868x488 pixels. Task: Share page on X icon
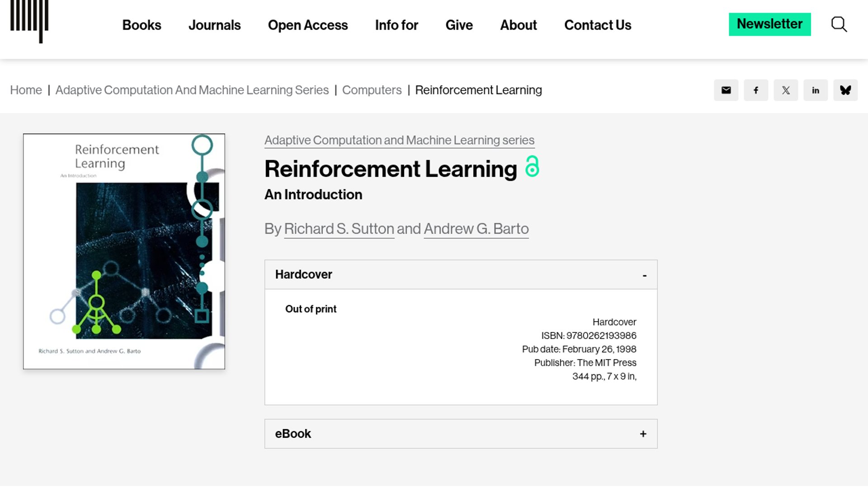(x=786, y=90)
